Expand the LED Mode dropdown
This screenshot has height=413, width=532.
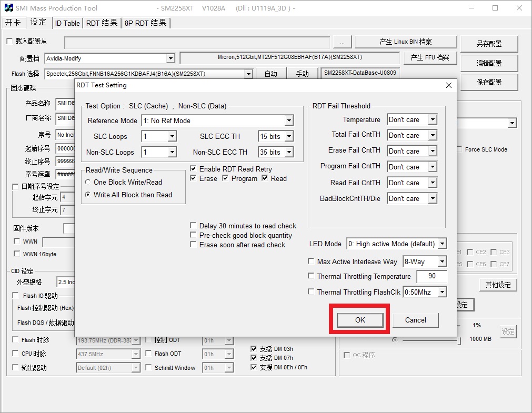point(441,244)
